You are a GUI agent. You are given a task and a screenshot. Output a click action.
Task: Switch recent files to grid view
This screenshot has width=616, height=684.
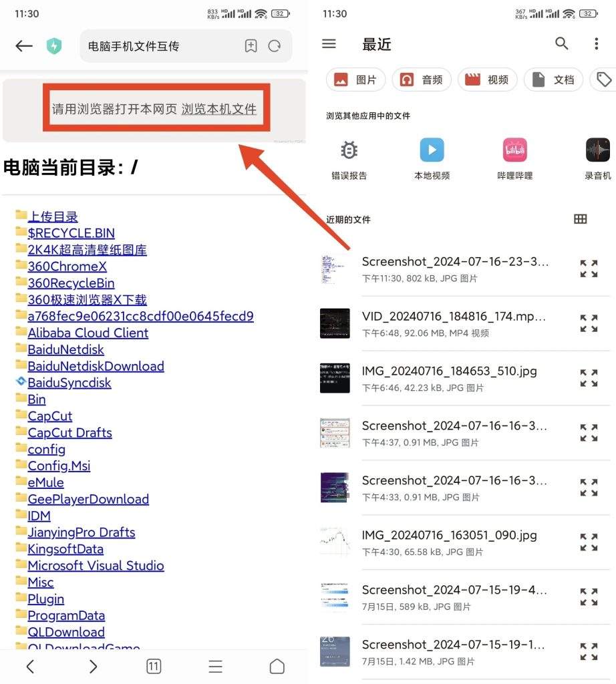pos(580,219)
